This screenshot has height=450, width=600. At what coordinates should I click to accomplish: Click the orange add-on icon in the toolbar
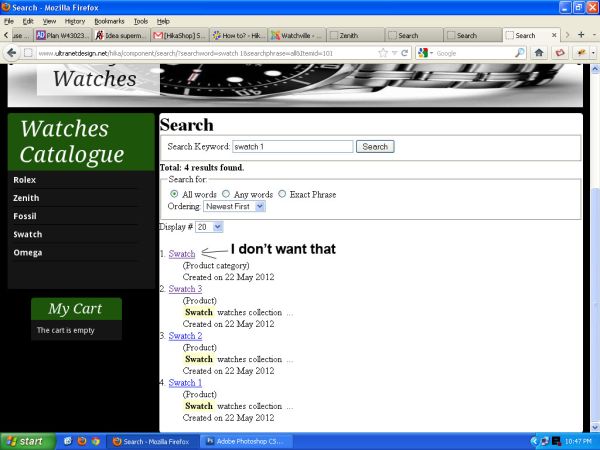(581, 53)
